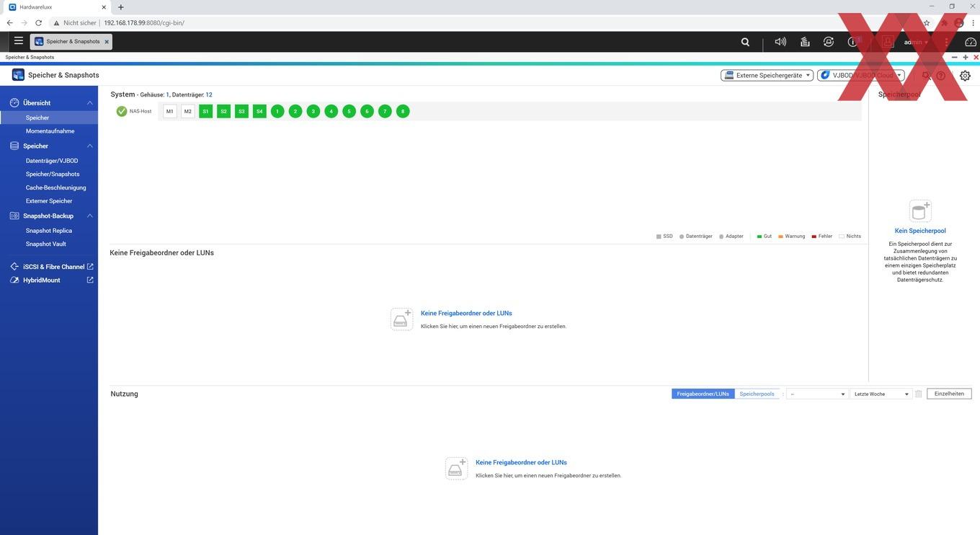Collapse the Übersicht sidebar section
980x535 pixels.
tap(89, 103)
